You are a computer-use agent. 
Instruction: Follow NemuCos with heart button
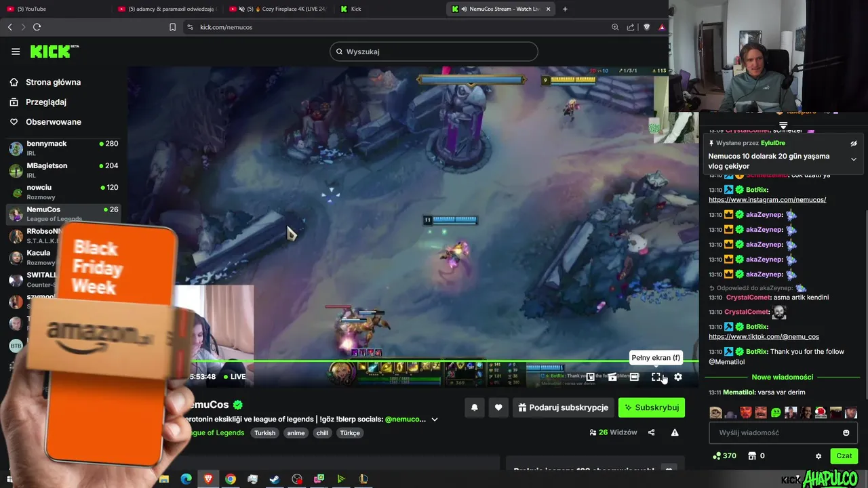[498, 407]
